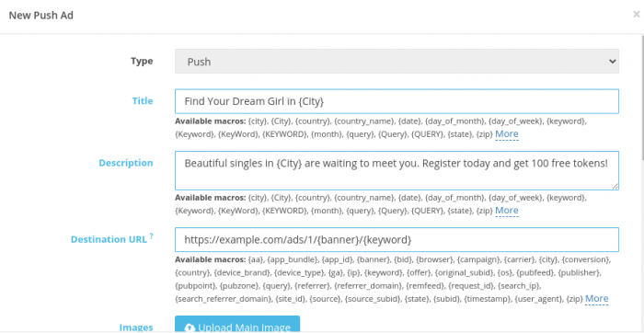Click {day_of_week} macro under Description field

coord(516,198)
